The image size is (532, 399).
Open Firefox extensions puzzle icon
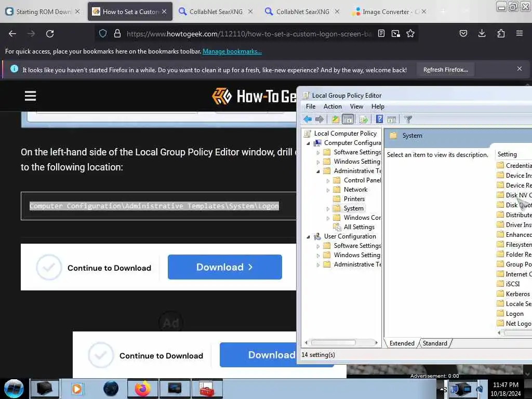tap(501, 34)
